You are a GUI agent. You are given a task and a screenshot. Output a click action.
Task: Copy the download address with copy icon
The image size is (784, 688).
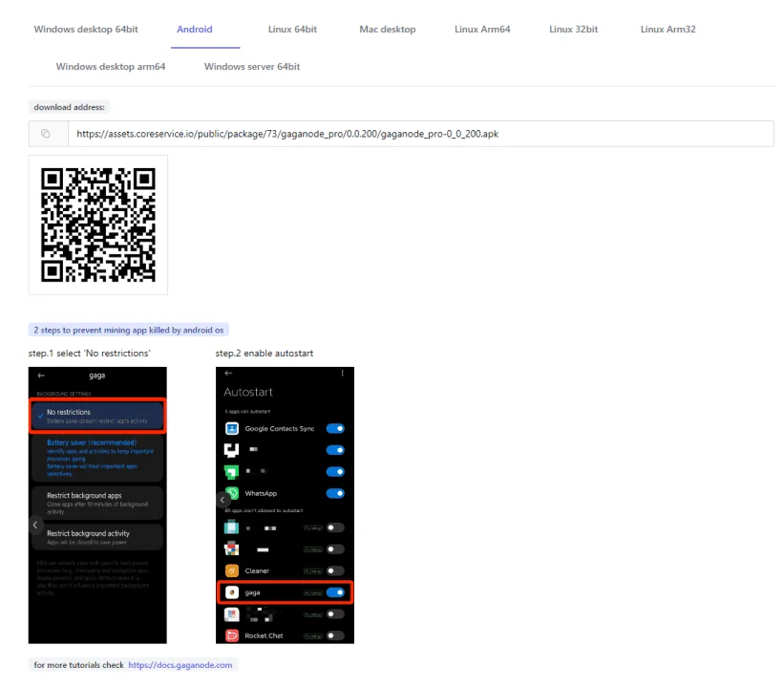[x=46, y=134]
